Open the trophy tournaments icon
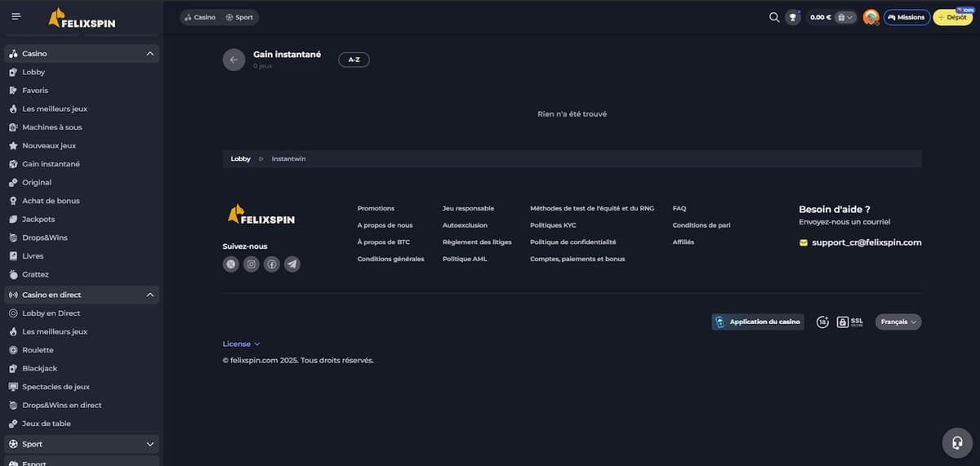 793,17
